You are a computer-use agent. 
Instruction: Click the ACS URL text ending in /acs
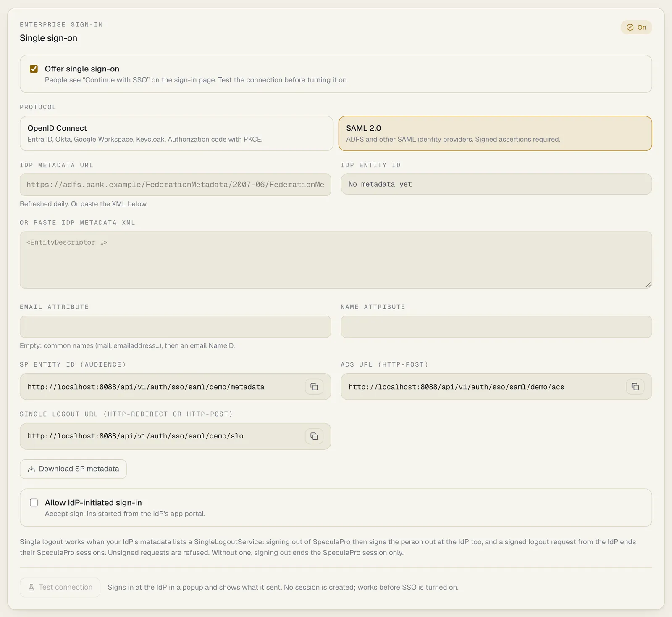(x=457, y=387)
